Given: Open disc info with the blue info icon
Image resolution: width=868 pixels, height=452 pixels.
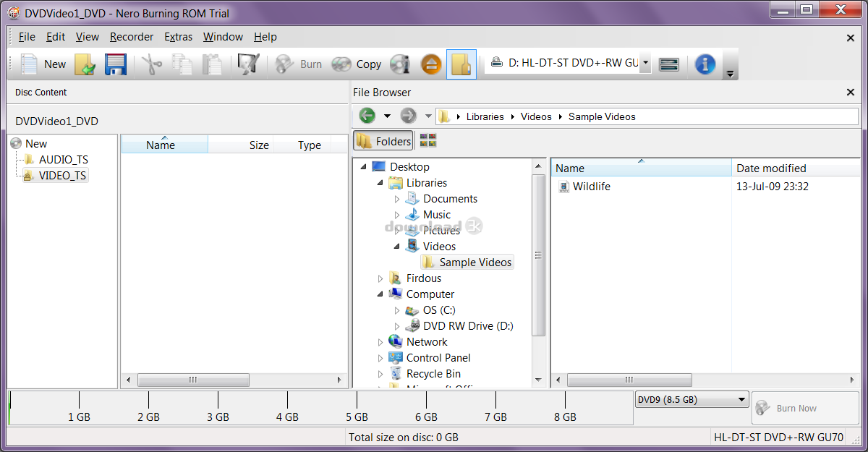Looking at the screenshot, I should click(x=705, y=64).
